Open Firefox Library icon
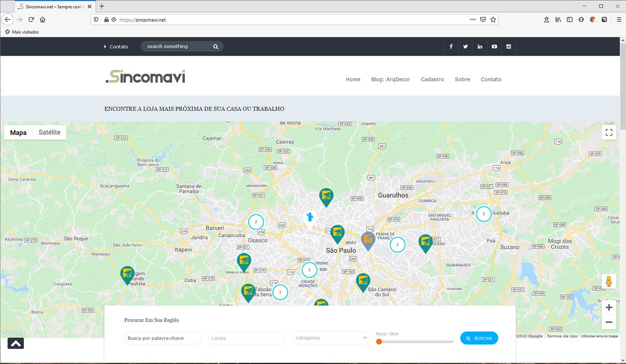Image resolution: width=626 pixels, height=364 pixels. 558,20
